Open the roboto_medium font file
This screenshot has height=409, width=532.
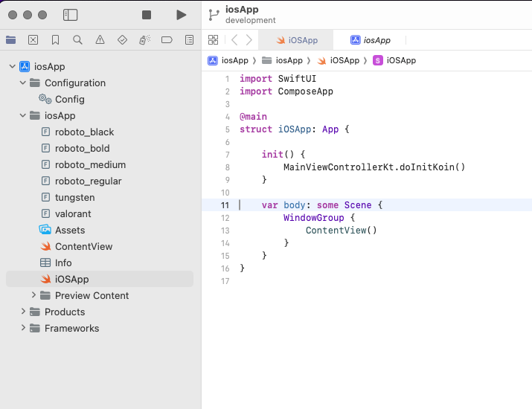coord(100,165)
